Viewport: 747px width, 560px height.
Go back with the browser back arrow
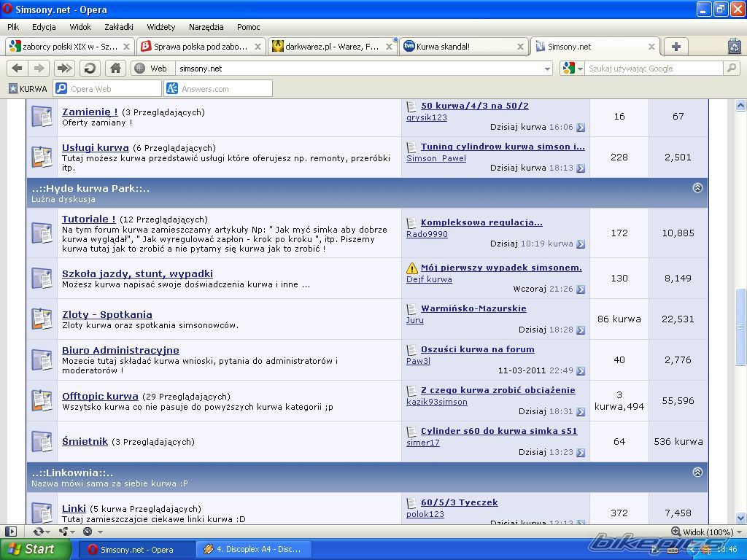[18, 68]
